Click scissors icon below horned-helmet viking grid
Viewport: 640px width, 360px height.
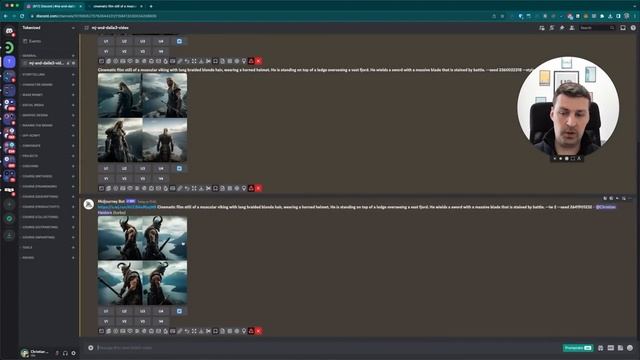point(208,331)
